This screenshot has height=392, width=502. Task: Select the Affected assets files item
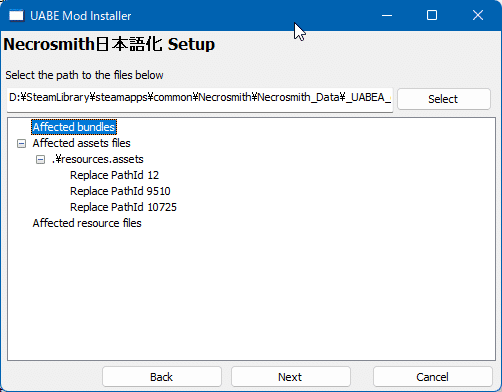[x=81, y=143]
